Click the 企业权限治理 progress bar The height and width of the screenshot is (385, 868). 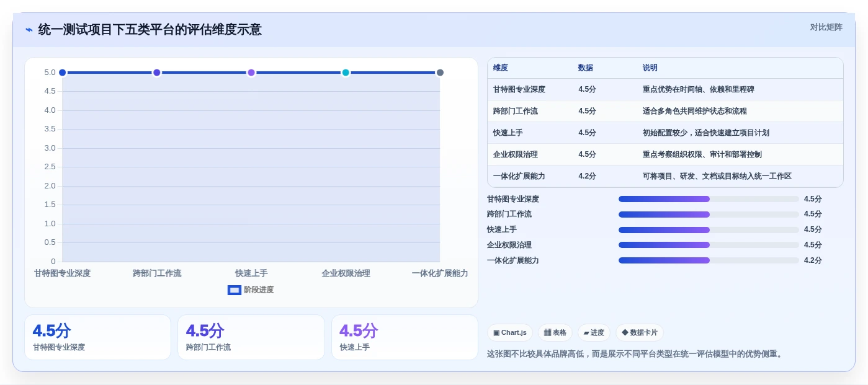709,245
